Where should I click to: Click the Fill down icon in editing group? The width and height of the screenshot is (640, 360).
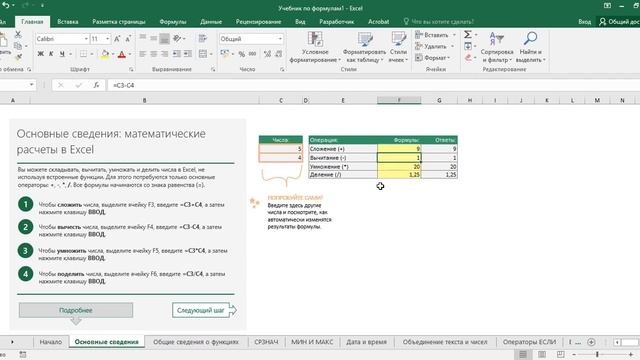pyautogui.click(x=468, y=46)
